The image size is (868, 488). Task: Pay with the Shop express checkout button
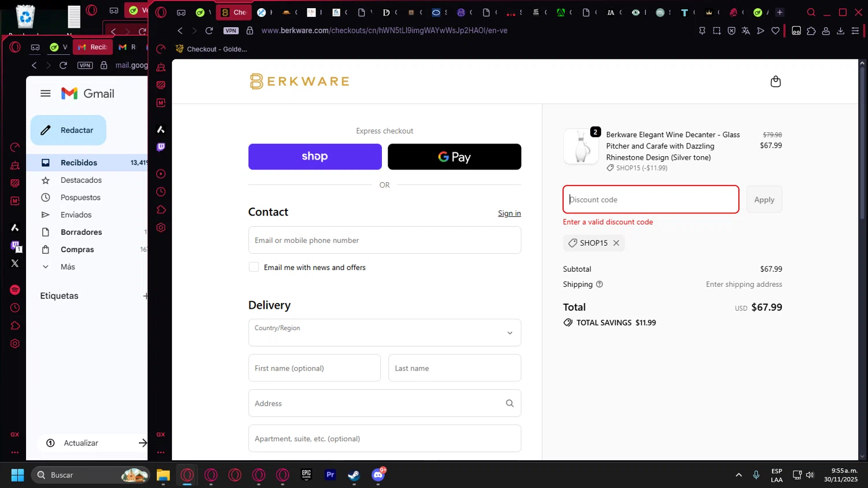pyautogui.click(x=315, y=157)
